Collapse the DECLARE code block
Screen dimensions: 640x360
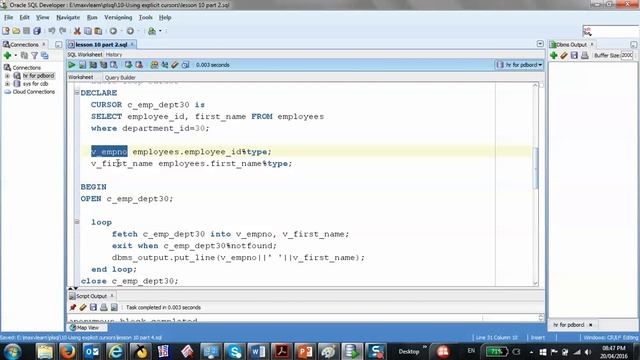(x=77, y=93)
